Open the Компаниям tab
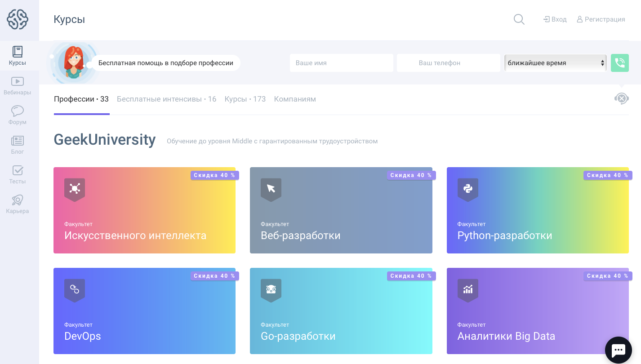 [295, 99]
